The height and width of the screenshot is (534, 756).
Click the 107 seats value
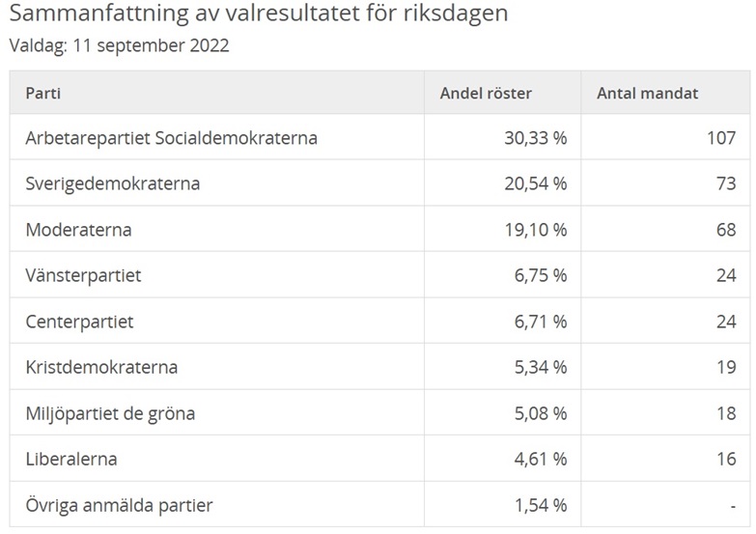tap(720, 138)
